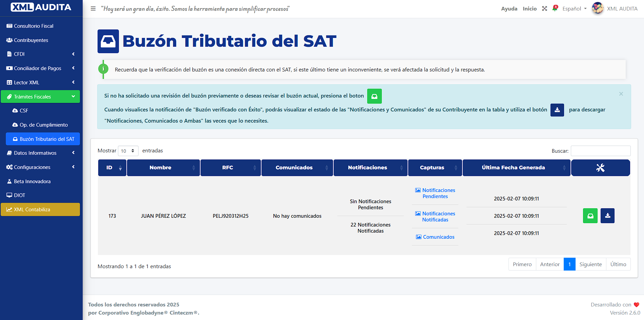Click the DIOT monitor icon
Screen dimensions: 644x320
(x=9, y=195)
